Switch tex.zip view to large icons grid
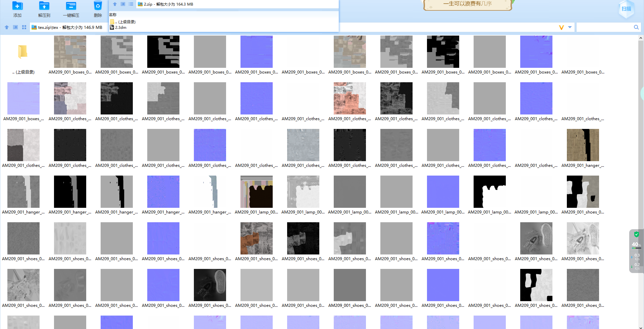 click(24, 27)
